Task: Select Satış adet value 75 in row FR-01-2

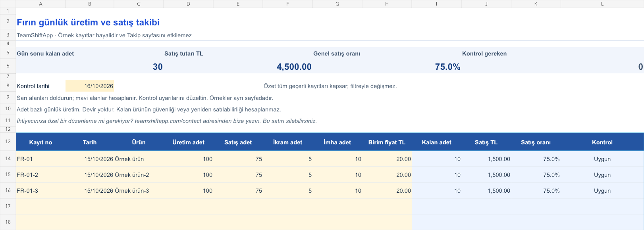Action: (x=238, y=175)
